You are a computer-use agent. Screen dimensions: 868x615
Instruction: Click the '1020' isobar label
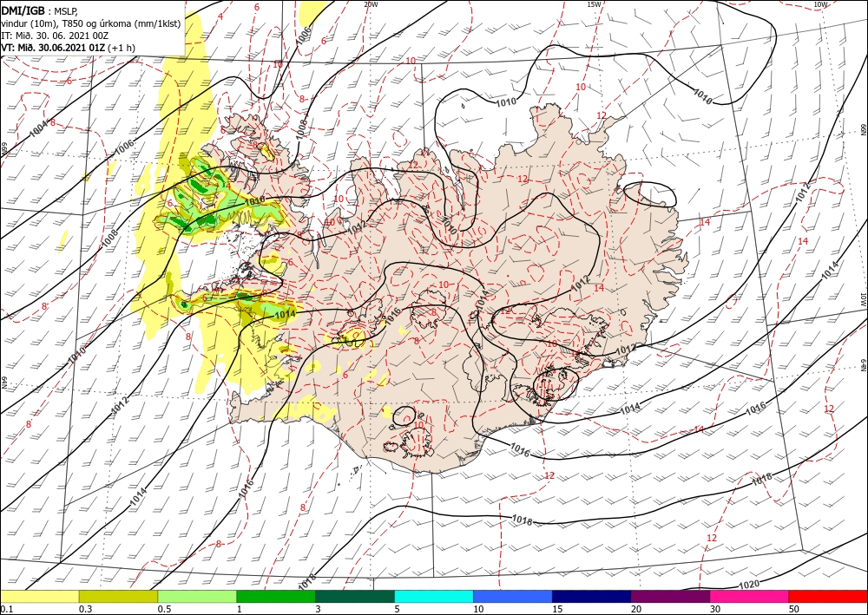748,584
